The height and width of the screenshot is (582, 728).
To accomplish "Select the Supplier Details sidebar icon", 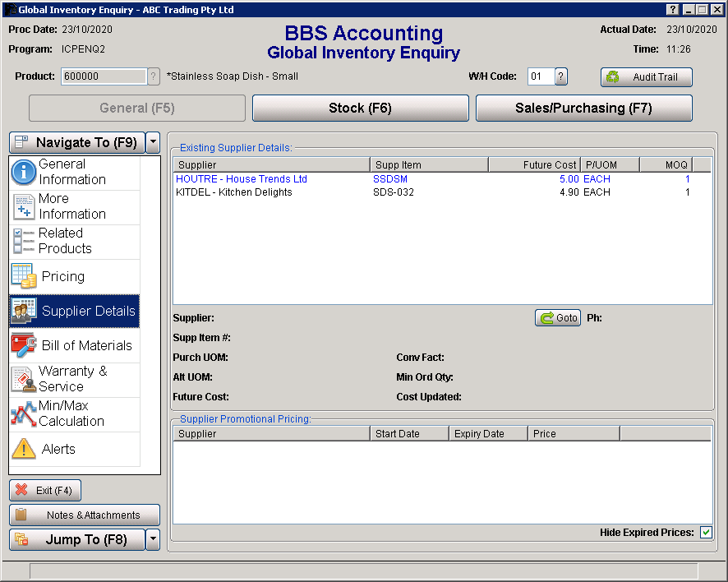I will pos(25,311).
